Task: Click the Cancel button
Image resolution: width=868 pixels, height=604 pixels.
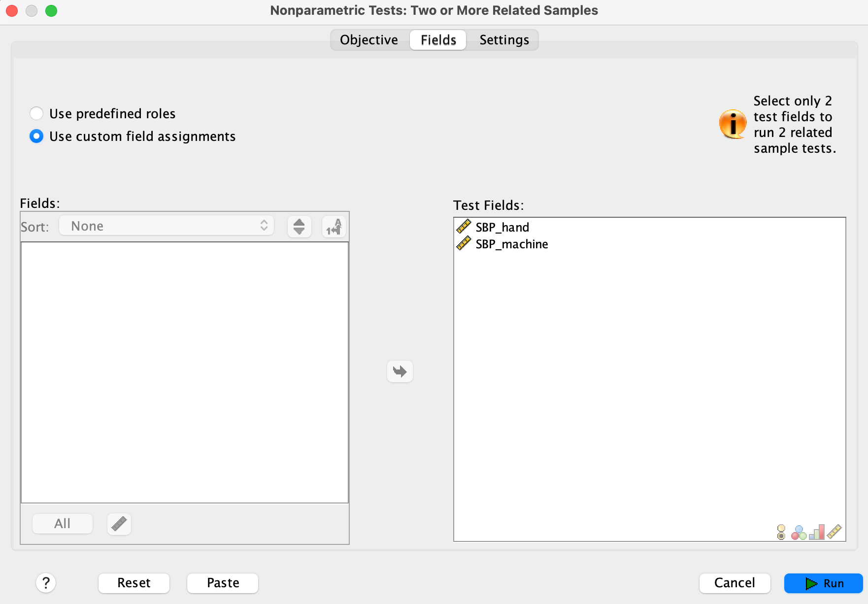Action: 734,583
